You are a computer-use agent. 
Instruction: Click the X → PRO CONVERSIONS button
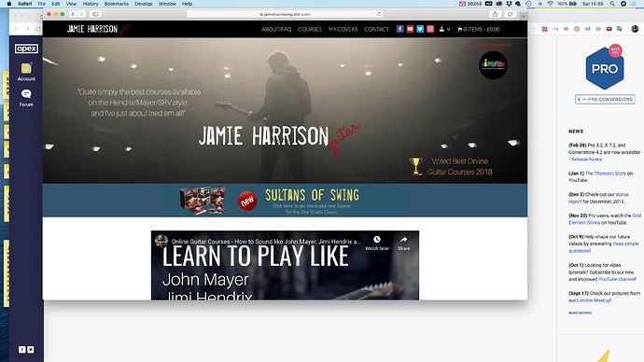click(x=605, y=99)
